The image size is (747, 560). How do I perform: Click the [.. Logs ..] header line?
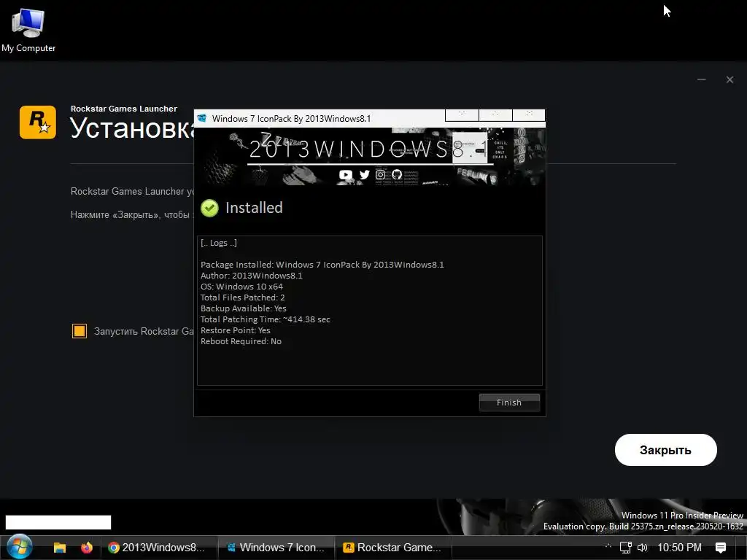[219, 243]
